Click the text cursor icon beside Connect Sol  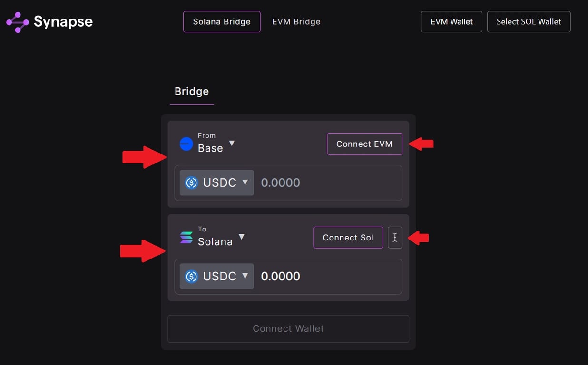tap(395, 237)
